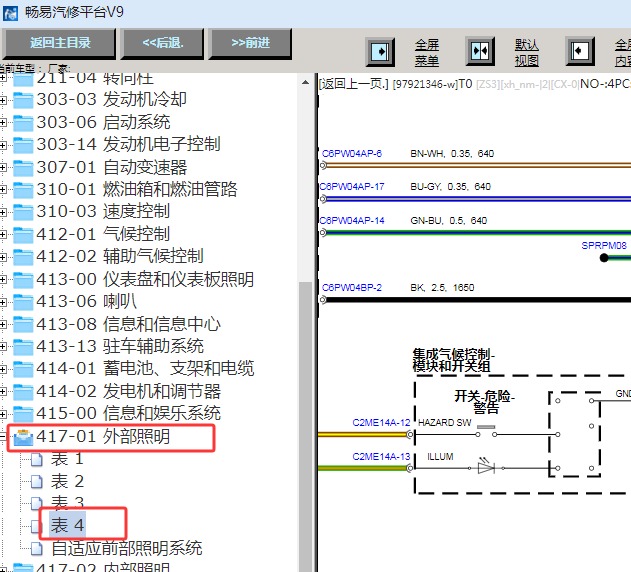Click the 310-03 速度控制 folder icon
The height and width of the screenshot is (572, 631).
tap(23, 212)
